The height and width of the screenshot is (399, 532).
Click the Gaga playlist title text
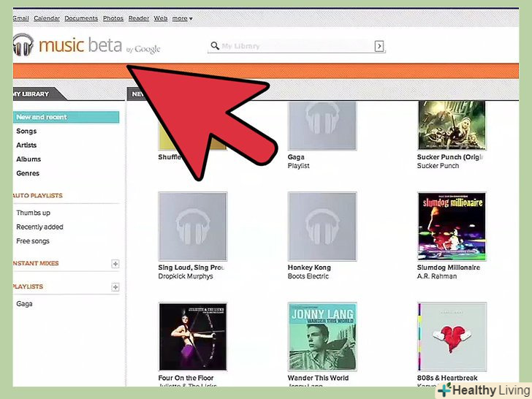pos(296,157)
